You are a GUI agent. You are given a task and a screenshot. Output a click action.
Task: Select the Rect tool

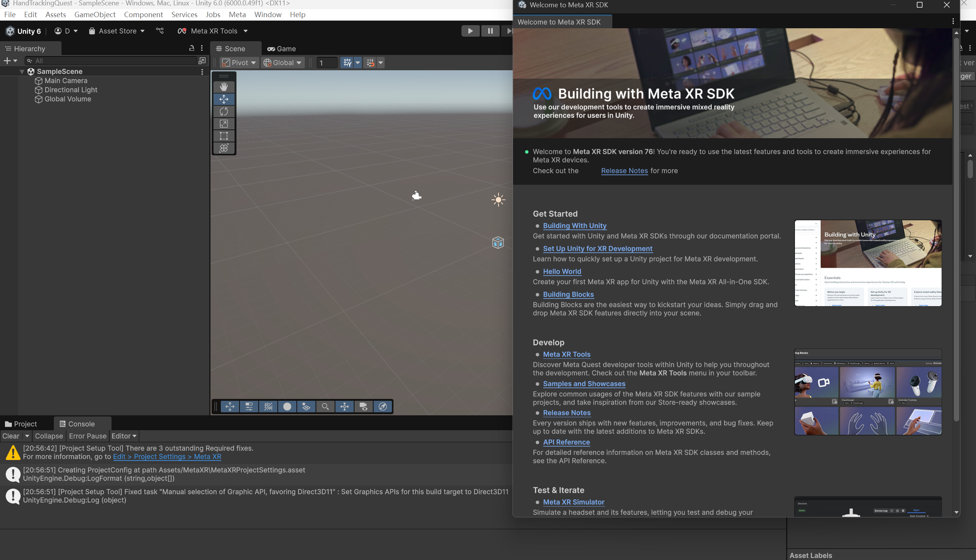[x=223, y=136]
